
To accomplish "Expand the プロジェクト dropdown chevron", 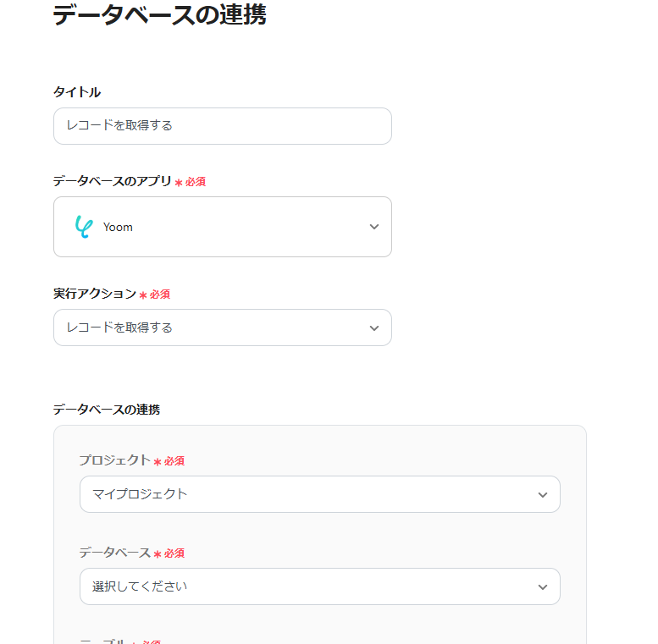I will tap(543, 495).
